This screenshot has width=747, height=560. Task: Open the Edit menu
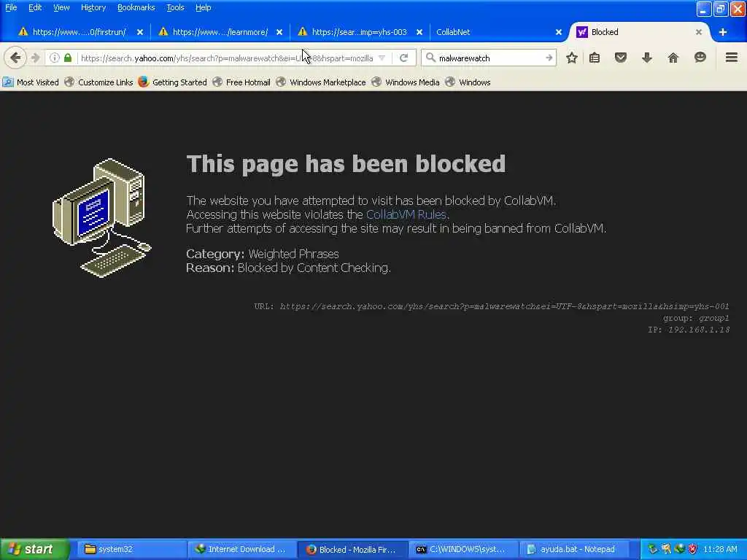(35, 7)
